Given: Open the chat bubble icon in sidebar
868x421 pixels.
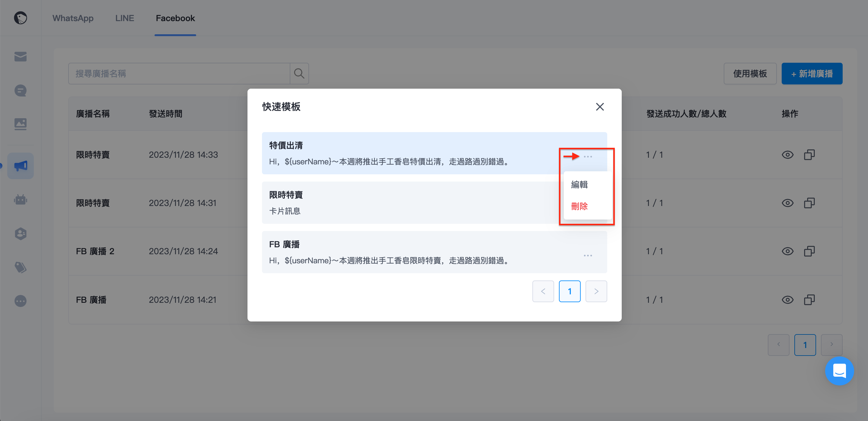Looking at the screenshot, I should tap(20, 90).
